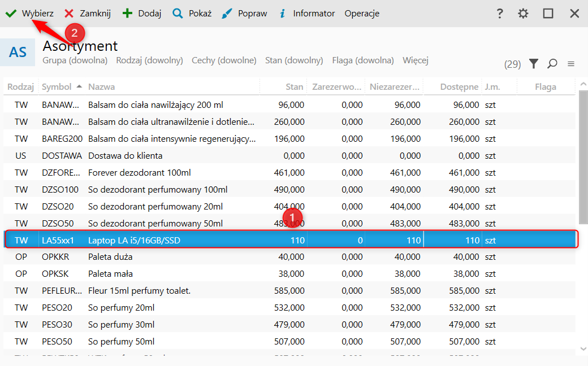Select the Dostawa do klienta row
The height and width of the screenshot is (366, 588).
(x=289, y=155)
